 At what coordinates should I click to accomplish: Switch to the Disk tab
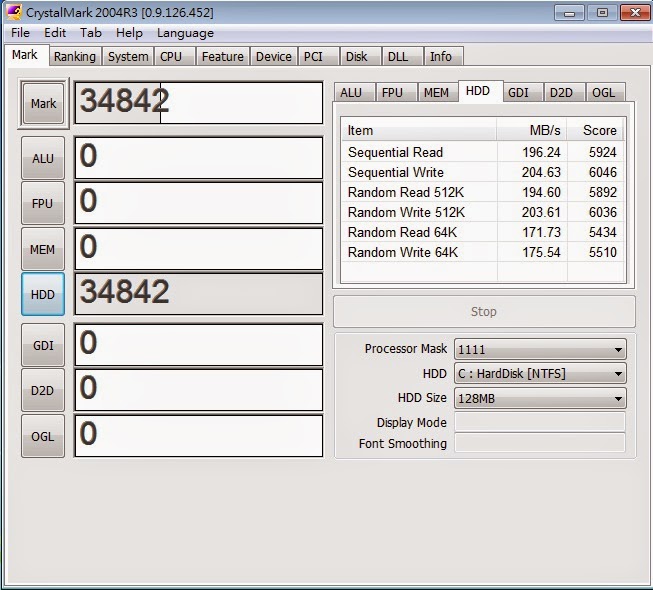360,56
